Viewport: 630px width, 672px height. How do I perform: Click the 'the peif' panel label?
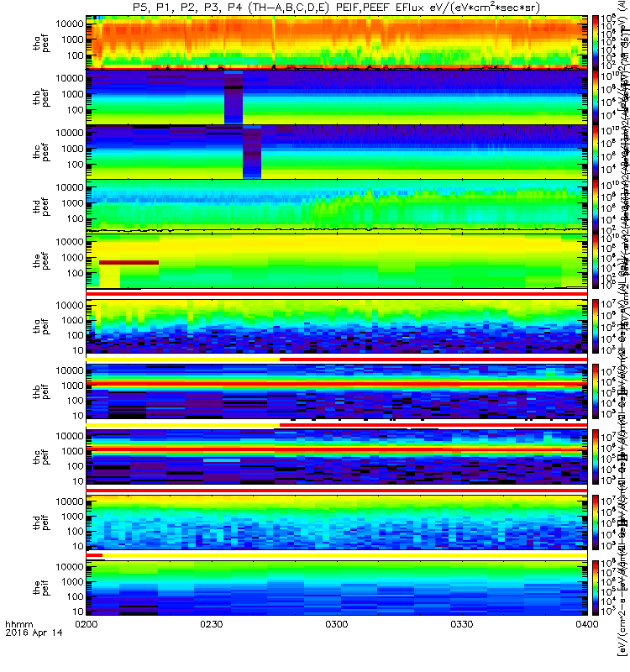coord(41,587)
